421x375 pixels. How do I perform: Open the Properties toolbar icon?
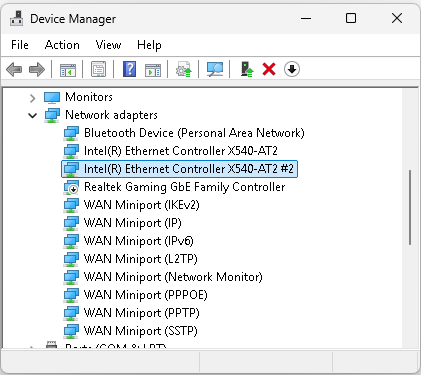coord(99,70)
